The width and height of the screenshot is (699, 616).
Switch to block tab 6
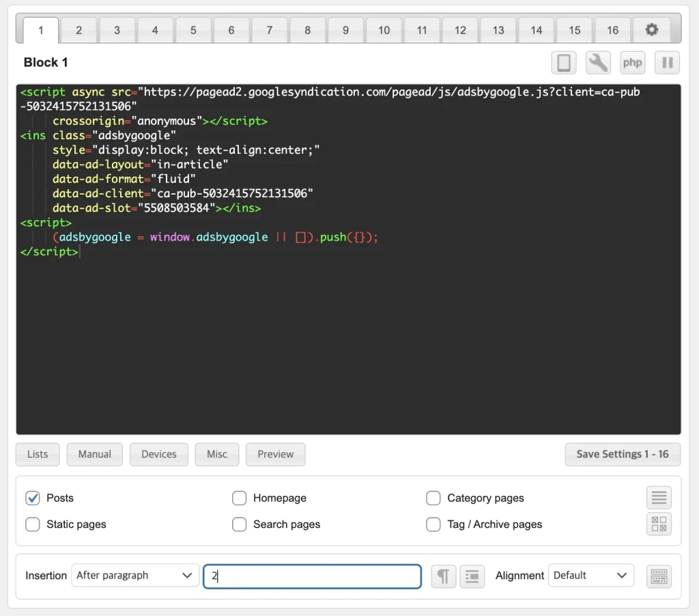click(231, 30)
